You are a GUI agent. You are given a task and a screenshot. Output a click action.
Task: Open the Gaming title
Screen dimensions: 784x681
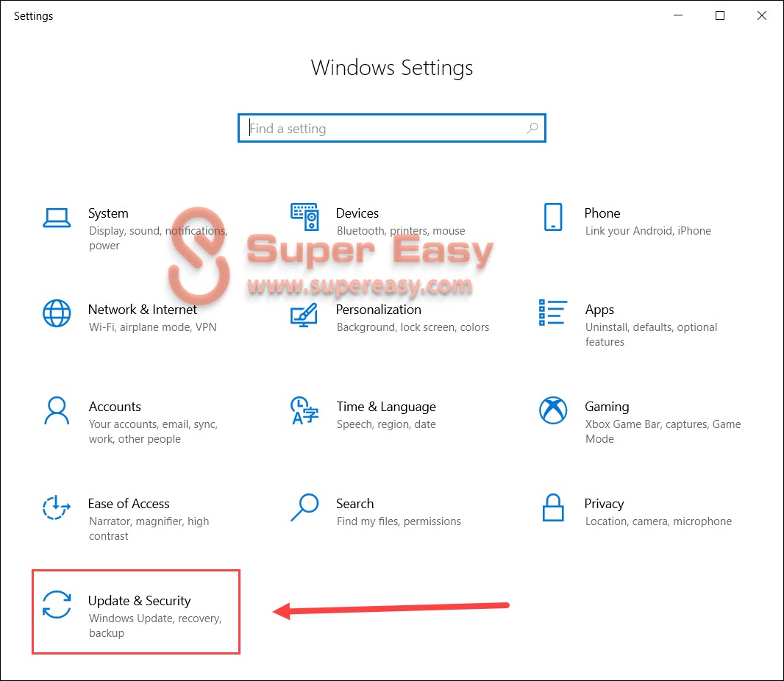[x=607, y=407]
